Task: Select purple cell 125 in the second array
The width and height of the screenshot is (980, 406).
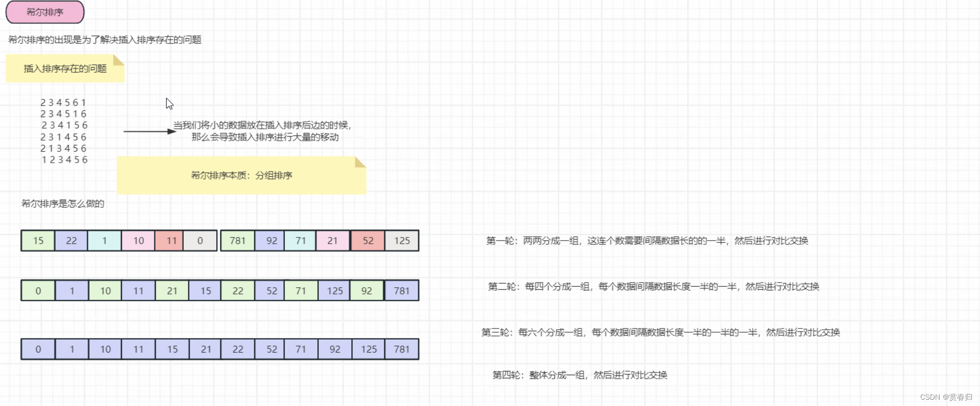Action: click(x=335, y=291)
